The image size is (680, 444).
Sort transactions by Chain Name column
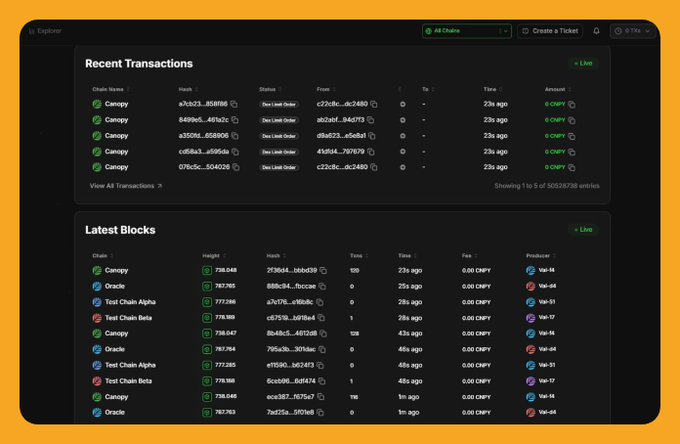(x=111, y=89)
